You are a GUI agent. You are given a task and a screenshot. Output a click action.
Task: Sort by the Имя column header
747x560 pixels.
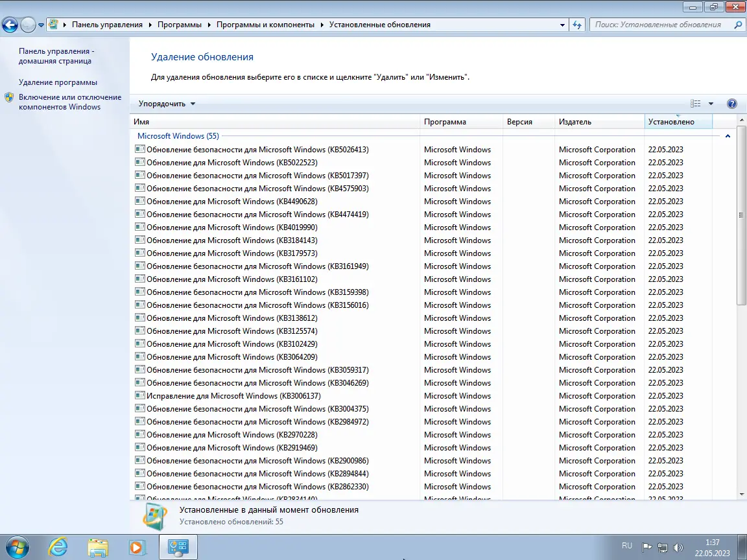(x=275, y=122)
